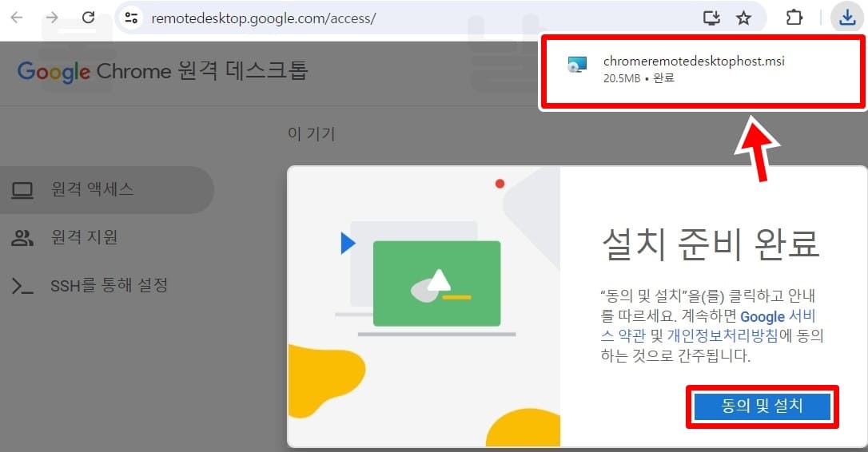
Task: Open the Extensions puzzle icon
Action: click(794, 18)
